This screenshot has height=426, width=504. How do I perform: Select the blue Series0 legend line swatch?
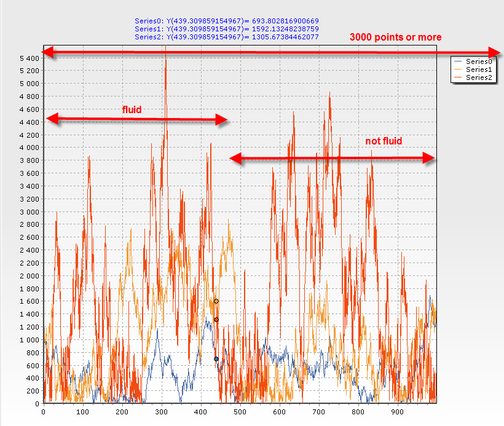pos(458,61)
